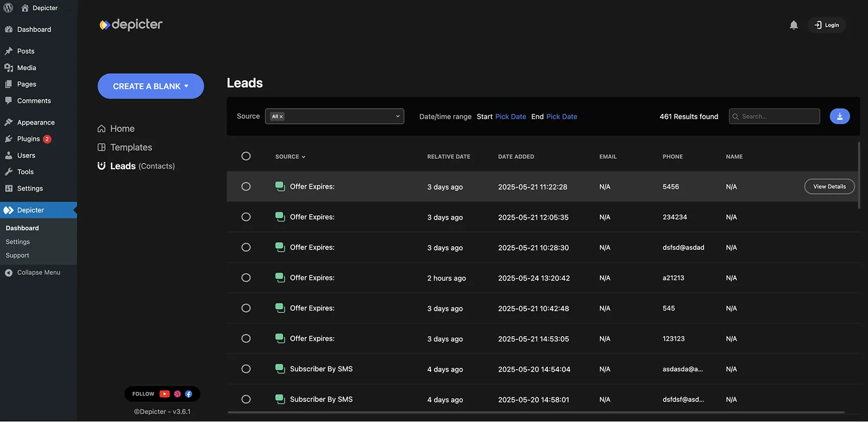Go to Plugins in WordPress menu
The width and height of the screenshot is (868, 422).
point(28,139)
